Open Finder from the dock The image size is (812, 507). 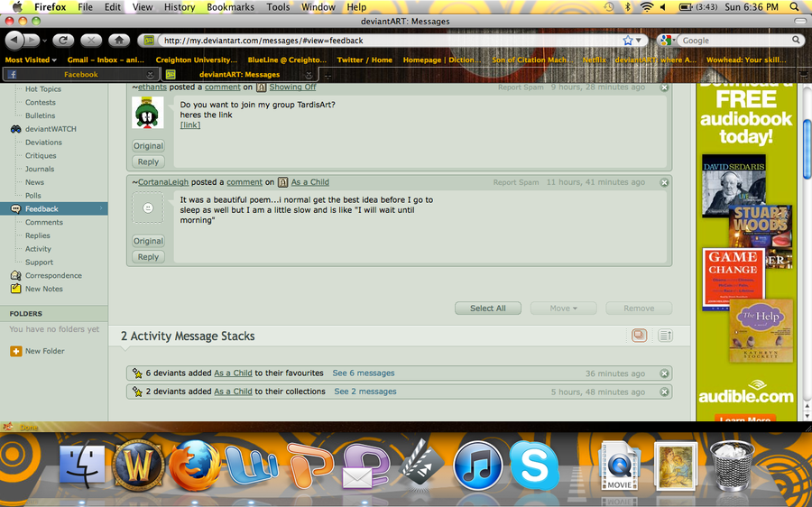[82, 464]
